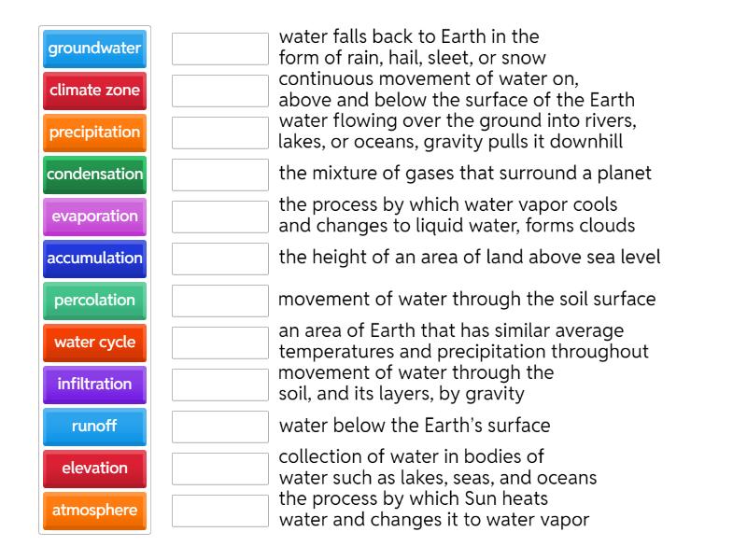
Task: Click the answer box beside the Sun heats water definition
Action: 218,509
